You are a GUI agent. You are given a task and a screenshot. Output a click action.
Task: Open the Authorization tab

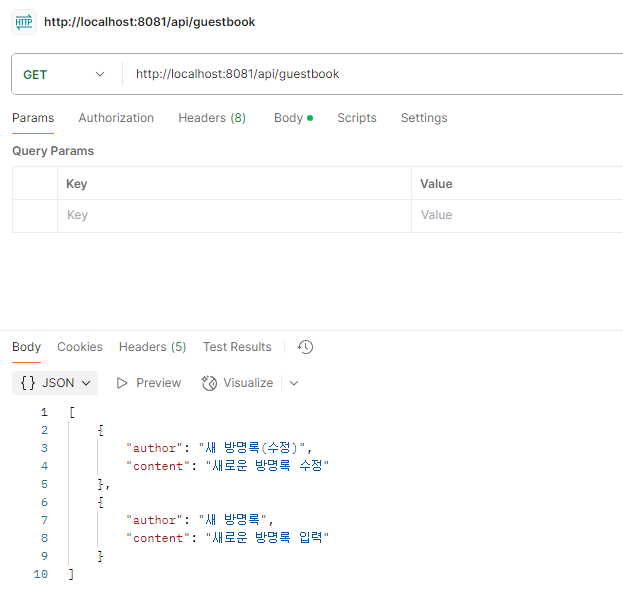[116, 118]
